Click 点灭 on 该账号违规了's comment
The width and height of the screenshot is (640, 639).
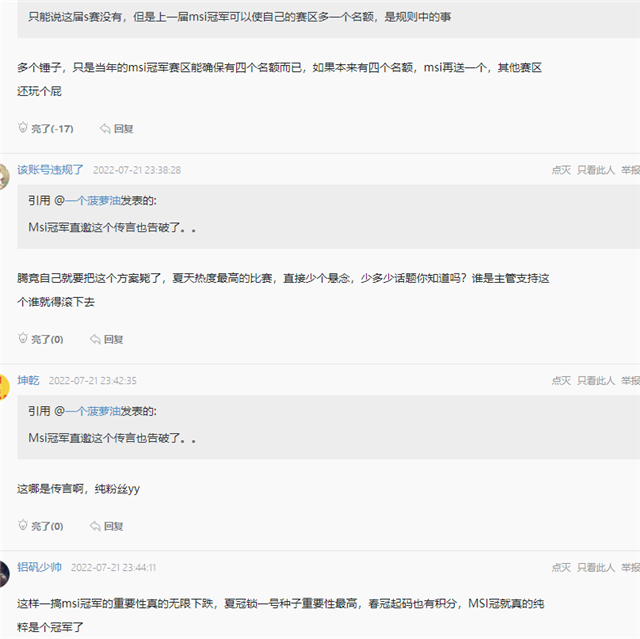561,170
